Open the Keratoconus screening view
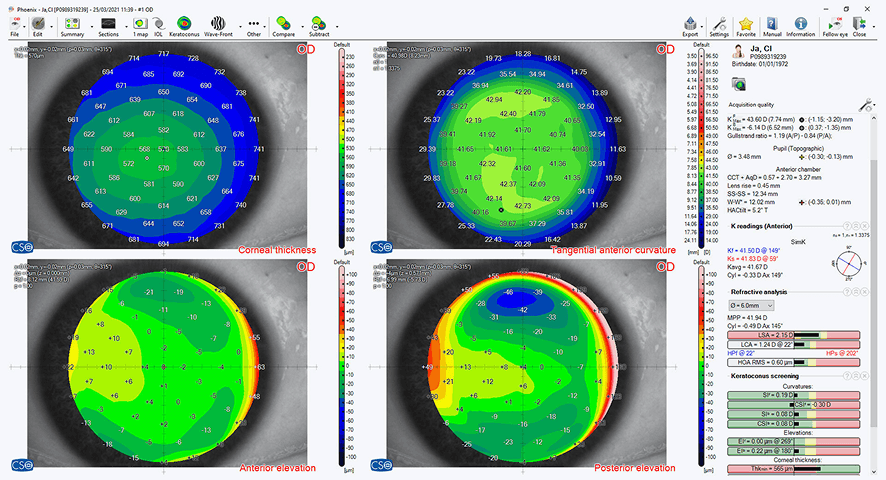Viewport: 886px width, 480px height. (x=184, y=25)
